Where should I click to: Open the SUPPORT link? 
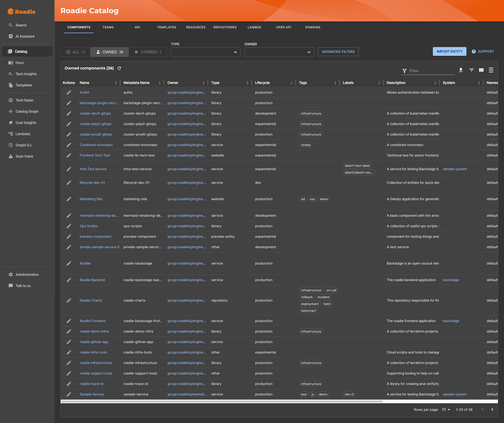[x=483, y=51]
